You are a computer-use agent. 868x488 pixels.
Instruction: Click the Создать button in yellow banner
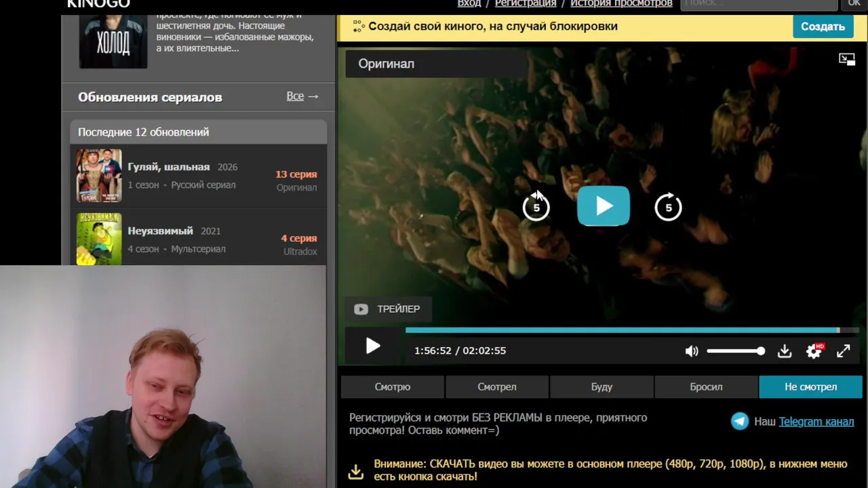tap(823, 26)
